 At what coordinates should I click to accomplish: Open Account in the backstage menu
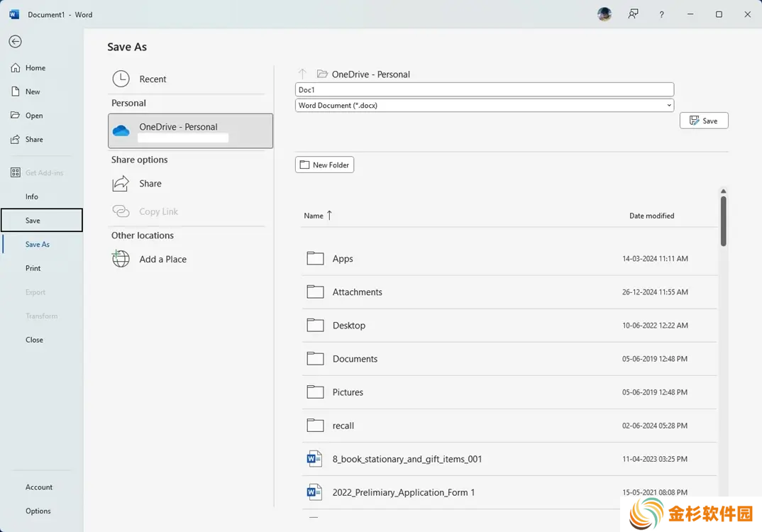(39, 487)
